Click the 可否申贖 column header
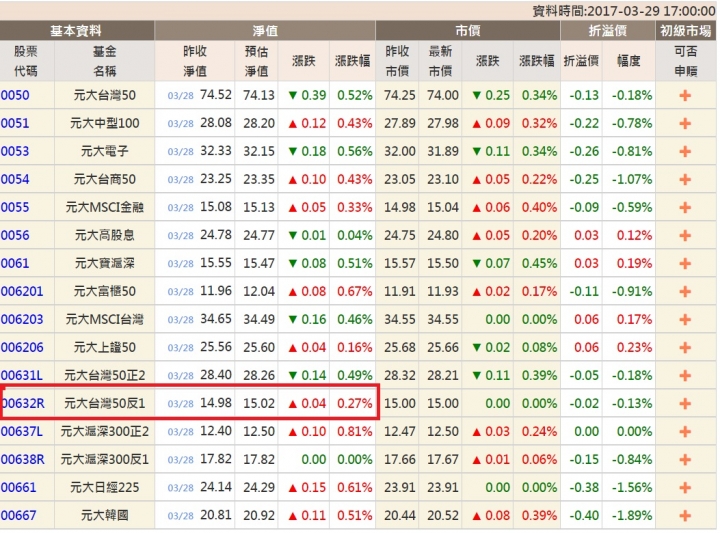This screenshot has width=720, height=533. click(x=686, y=61)
